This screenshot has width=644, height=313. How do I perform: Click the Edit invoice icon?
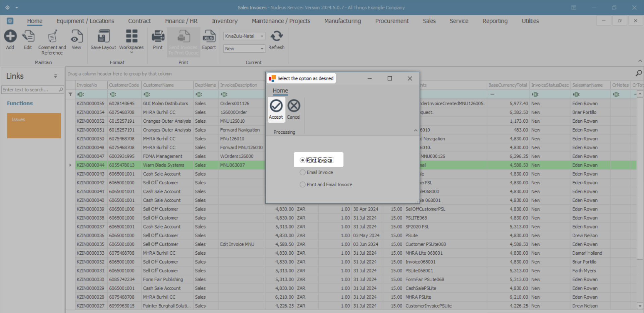(x=28, y=36)
